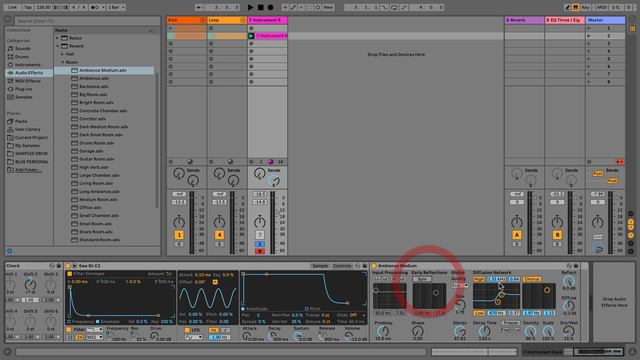Toggle the MIDI map mode switch

[x=602, y=7]
